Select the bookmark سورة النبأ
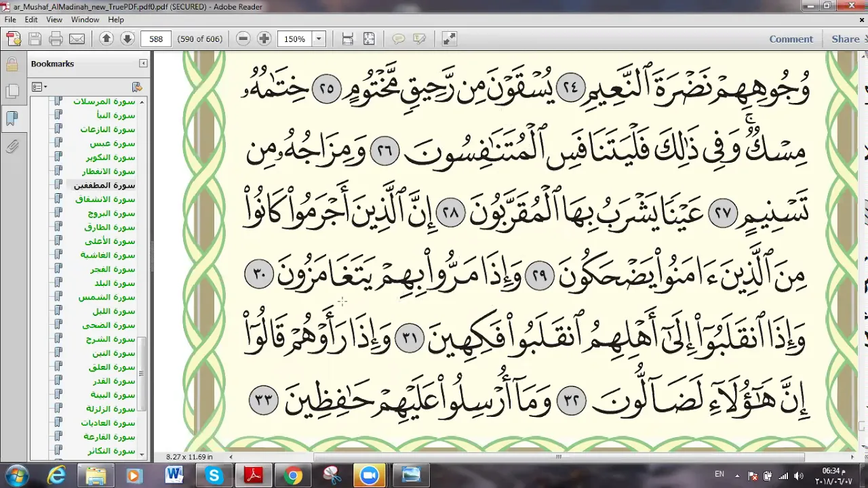 [x=115, y=115]
